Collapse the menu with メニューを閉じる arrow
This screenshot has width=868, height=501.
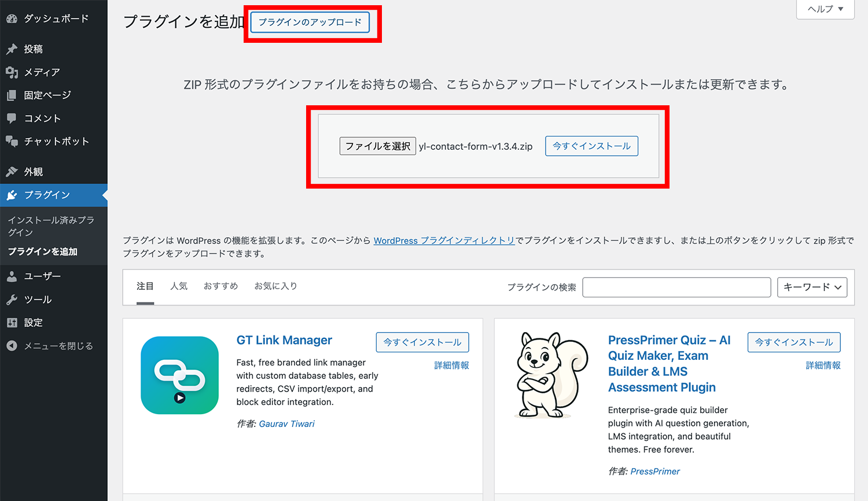pos(12,346)
